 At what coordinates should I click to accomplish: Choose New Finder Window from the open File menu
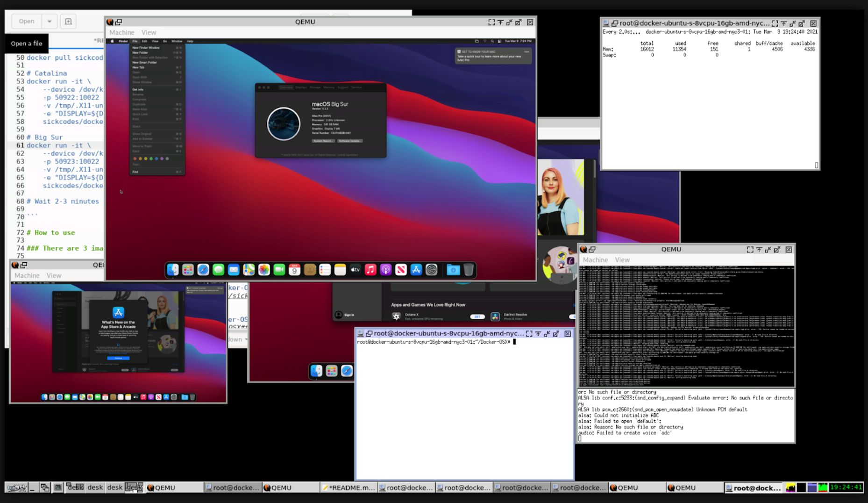click(x=157, y=48)
